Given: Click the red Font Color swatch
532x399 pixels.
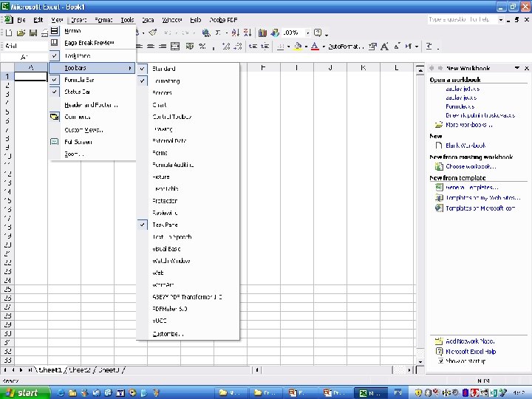Looking at the screenshot, I should 316,47.
